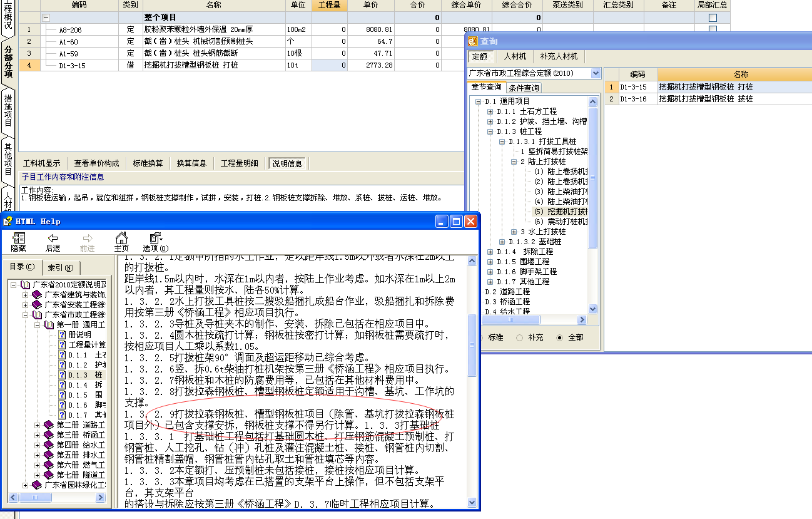Viewport: 812px width, 519px height.
Task: Click the 隐藏 (Hide) toolbar icon in HTML Help
Action: click(x=19, y=242)
